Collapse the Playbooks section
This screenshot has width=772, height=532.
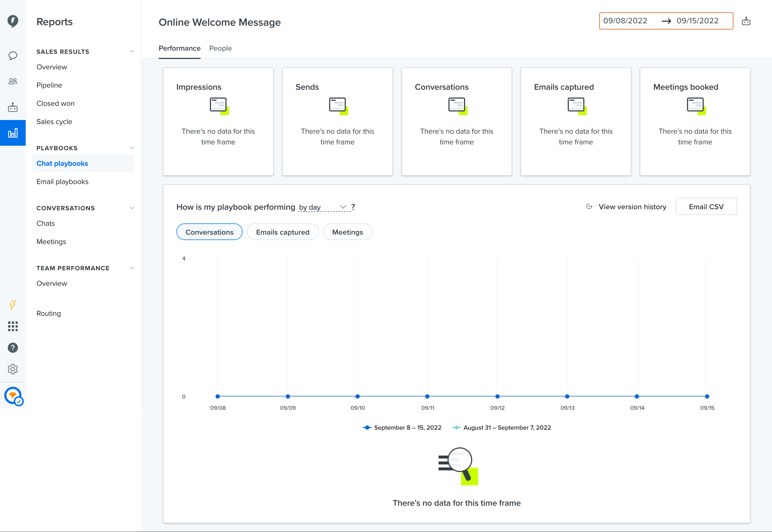coord(132,148)
